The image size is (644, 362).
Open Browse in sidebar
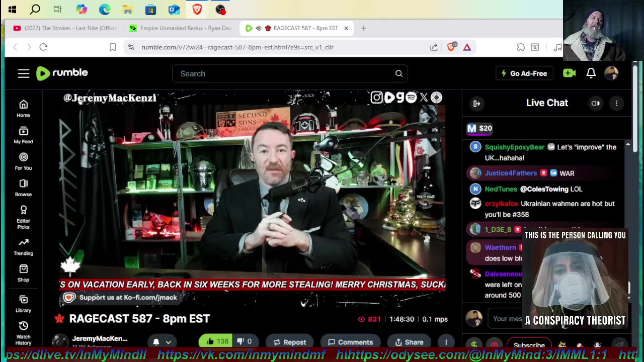pos(23,187)
